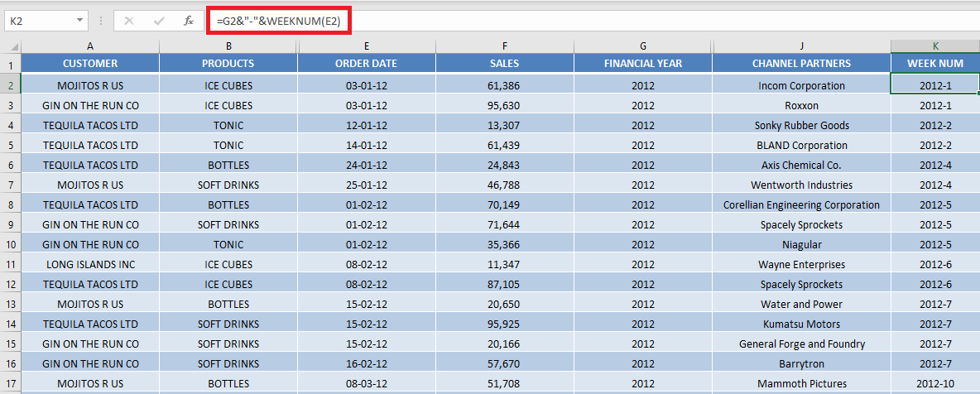Select column A header
Image resolution: width=980 pixels, height=394 pixels.
(x=90, y=46)
